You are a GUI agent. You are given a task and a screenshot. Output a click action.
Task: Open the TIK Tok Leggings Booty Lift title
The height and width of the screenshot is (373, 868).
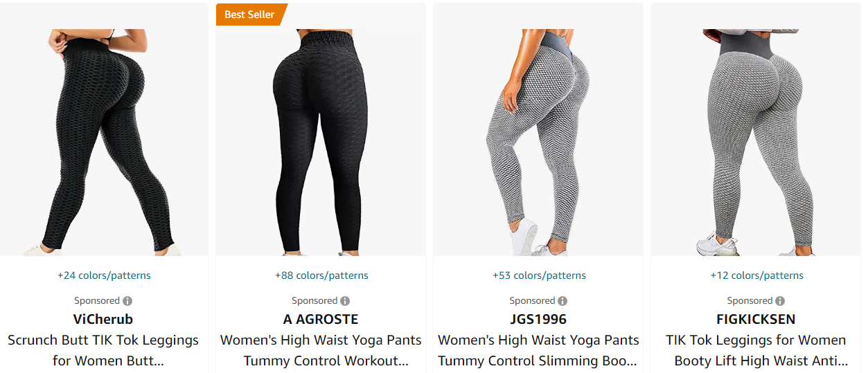click(756, 350)
